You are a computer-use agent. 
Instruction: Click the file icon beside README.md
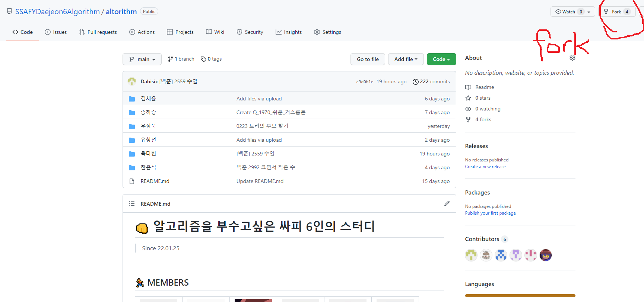tap(132, 181)
